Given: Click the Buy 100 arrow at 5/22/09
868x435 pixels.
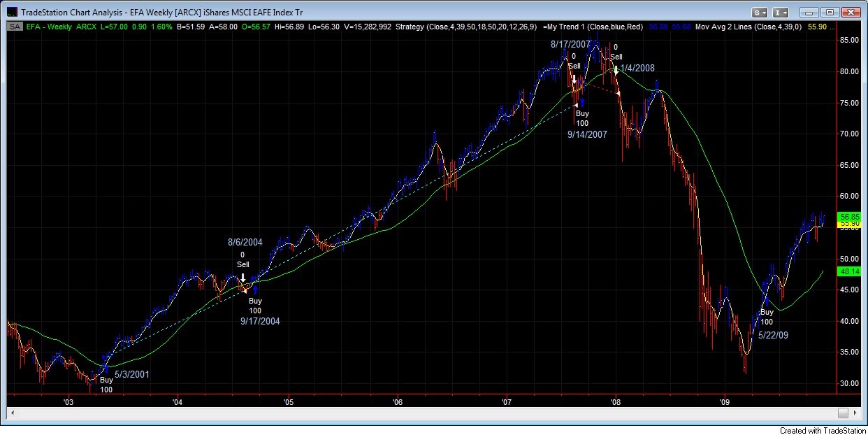Looking at the screenshot, I should [x=766, y=301].
